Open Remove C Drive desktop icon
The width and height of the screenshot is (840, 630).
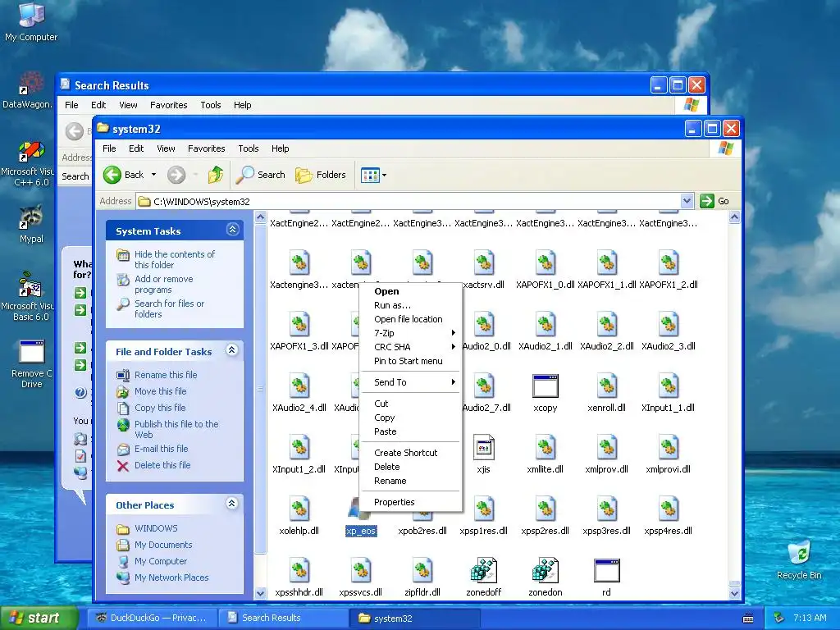31,364
